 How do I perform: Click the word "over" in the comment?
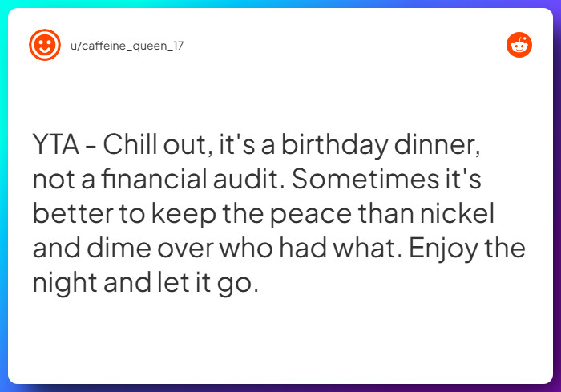[x=185, y=249]
